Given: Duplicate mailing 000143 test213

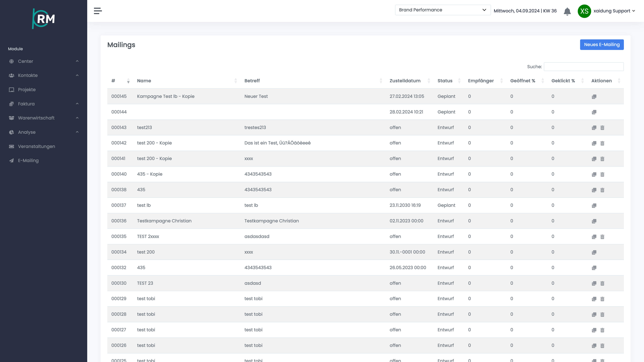Looking at the screenshot, I should click(594, 128).
